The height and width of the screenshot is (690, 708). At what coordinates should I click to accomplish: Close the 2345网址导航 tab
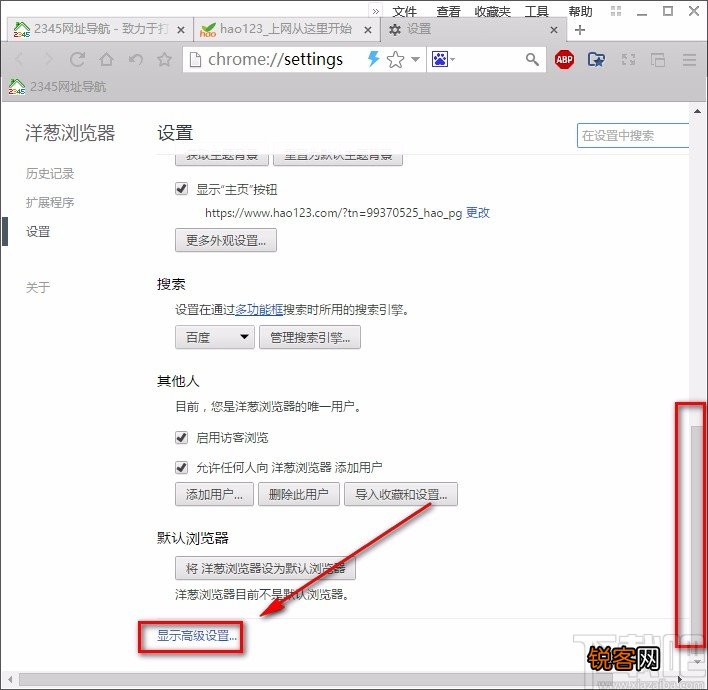coord(181,30)
